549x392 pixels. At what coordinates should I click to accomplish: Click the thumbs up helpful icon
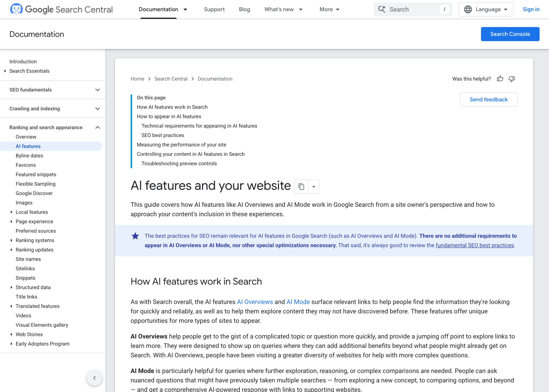click(x=500, y=79)
